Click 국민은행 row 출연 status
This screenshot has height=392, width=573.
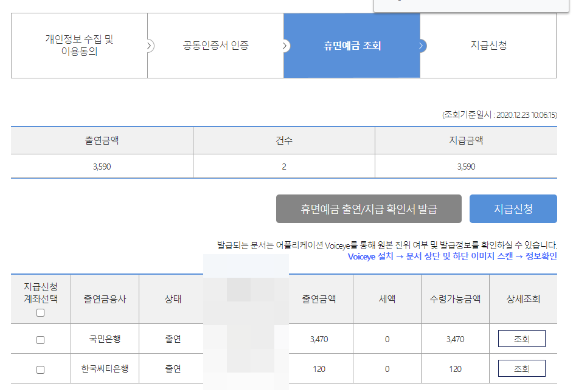173,339
